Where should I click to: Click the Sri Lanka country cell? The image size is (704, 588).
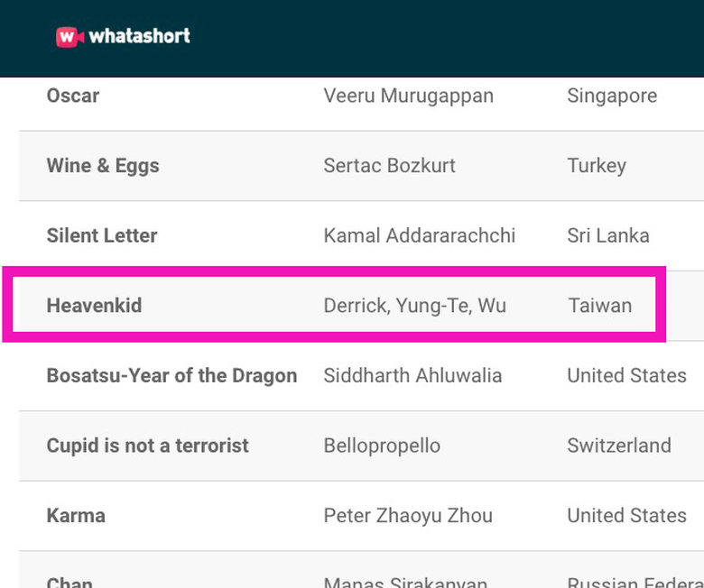pos(608,235)
